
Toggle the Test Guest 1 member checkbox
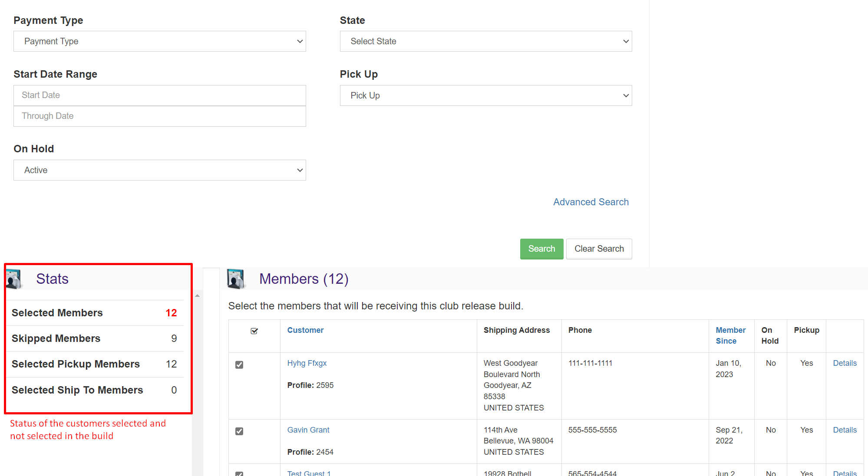pos(239,473)
